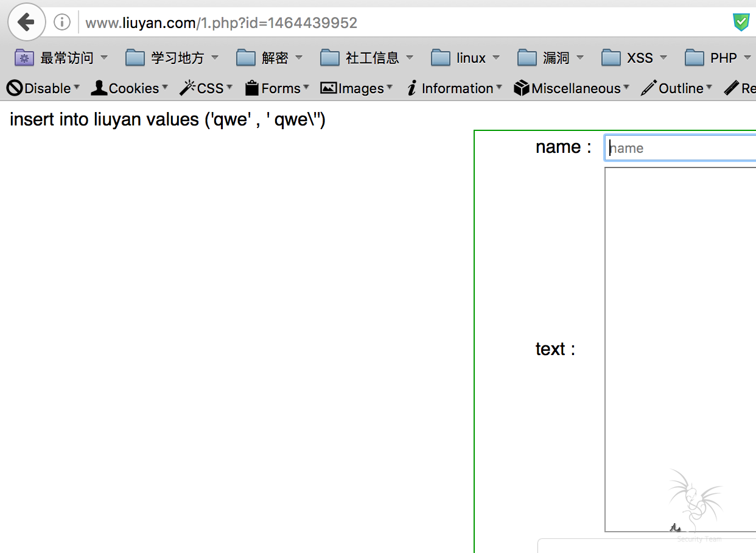Expand the 最常访问 bookmarks folder
This screenshot has height=553, width=756.
(61, 58)
